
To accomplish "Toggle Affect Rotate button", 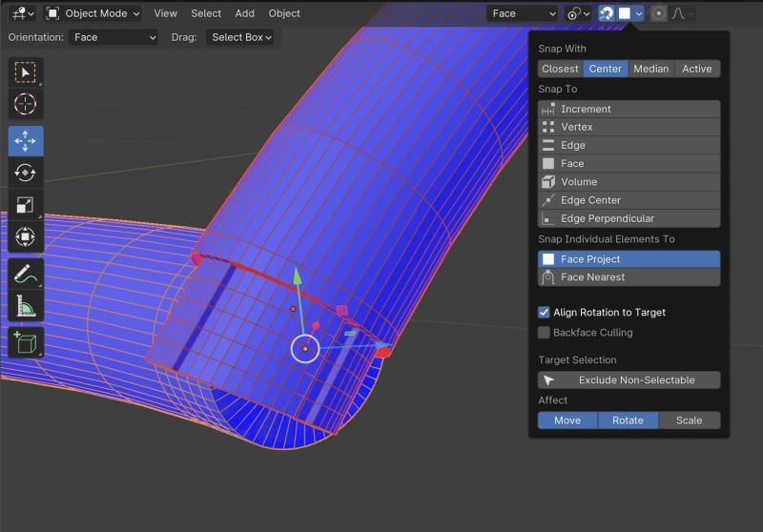I will click(x=628, y=420).
